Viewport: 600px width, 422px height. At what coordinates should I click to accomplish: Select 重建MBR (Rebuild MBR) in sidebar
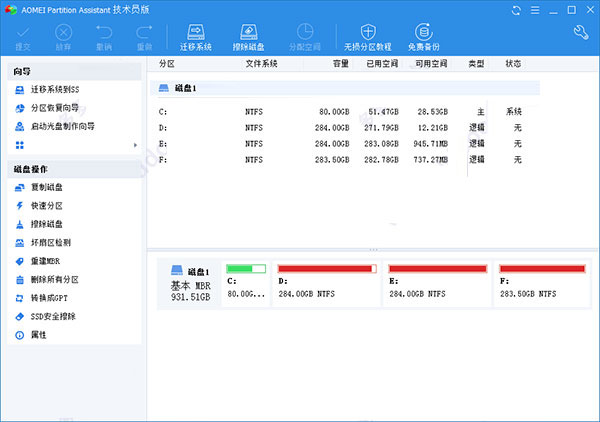(x=46, y=261)
